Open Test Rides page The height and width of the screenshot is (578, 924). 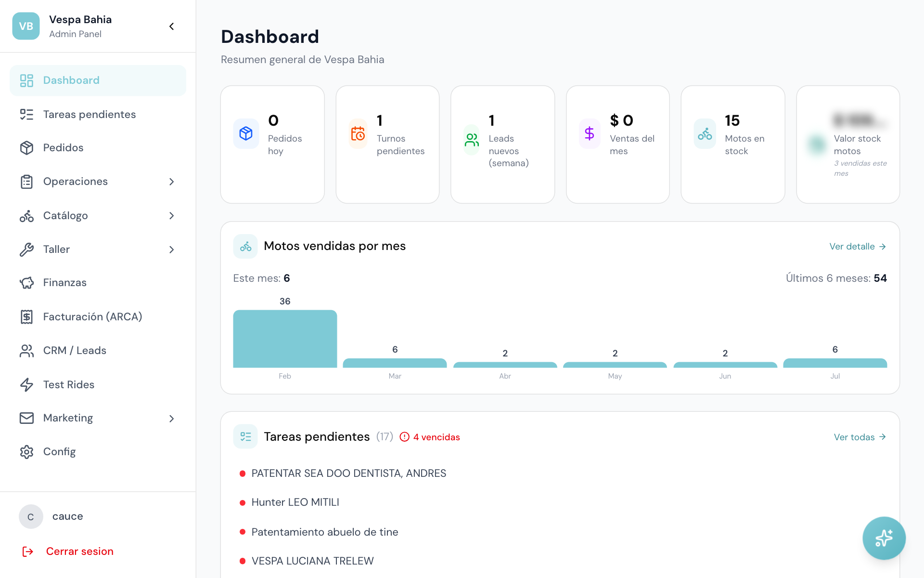(x=98, y=384)
